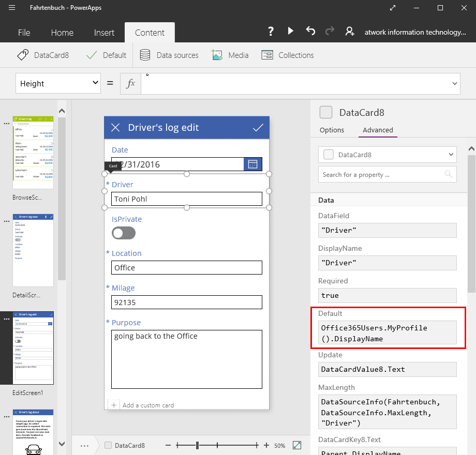Click the fit-to-window icon beside zoom percentage
Viewport: 476px width, 455px height.
point(297,445)
